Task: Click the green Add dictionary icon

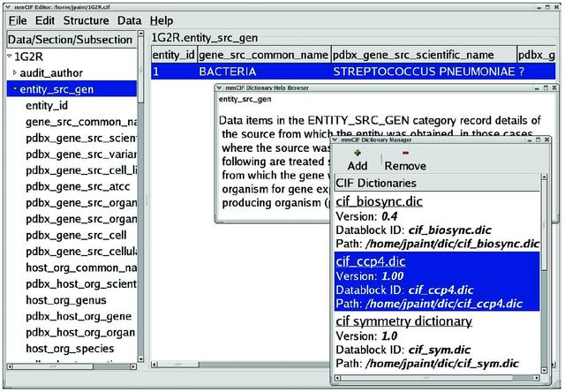Action: pyautogui.click(x=358, y=153)
